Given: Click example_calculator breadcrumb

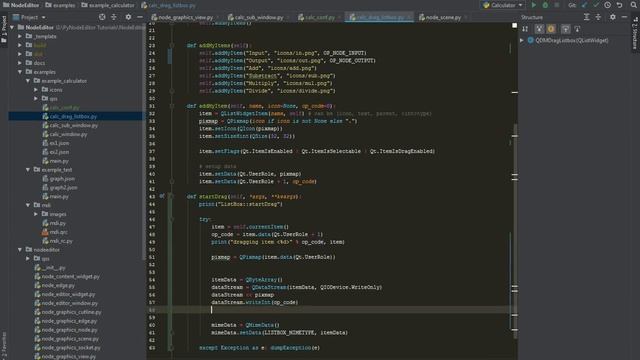Looking at the screenshot, I should 108,5.
